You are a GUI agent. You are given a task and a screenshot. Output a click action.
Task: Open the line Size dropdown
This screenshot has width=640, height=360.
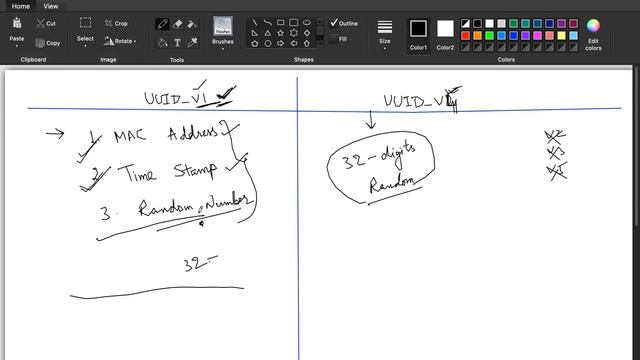[385, 34]
